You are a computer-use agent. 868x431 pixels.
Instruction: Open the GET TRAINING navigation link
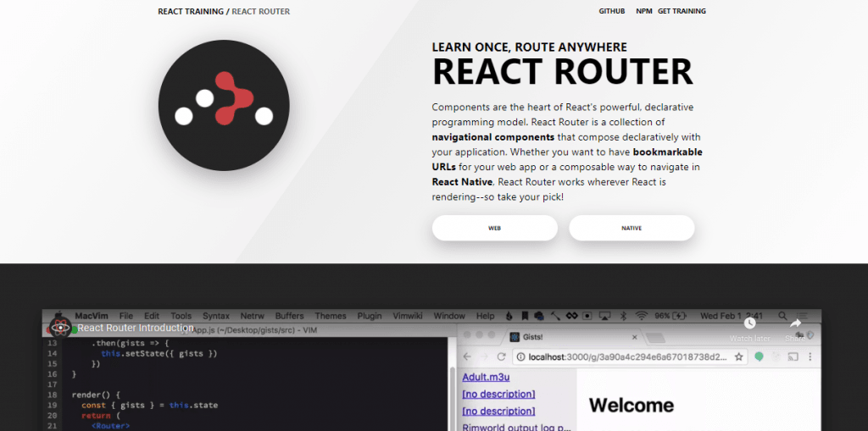coord(682,11)
